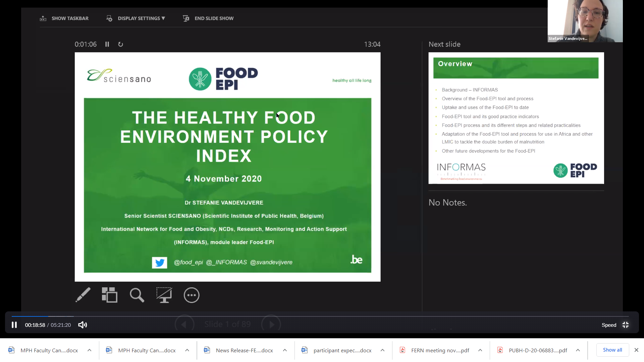Image resolution: width=644 pixels, height=362 pixels.
Task: Click the No Notes text area
Action: [448, 202]
